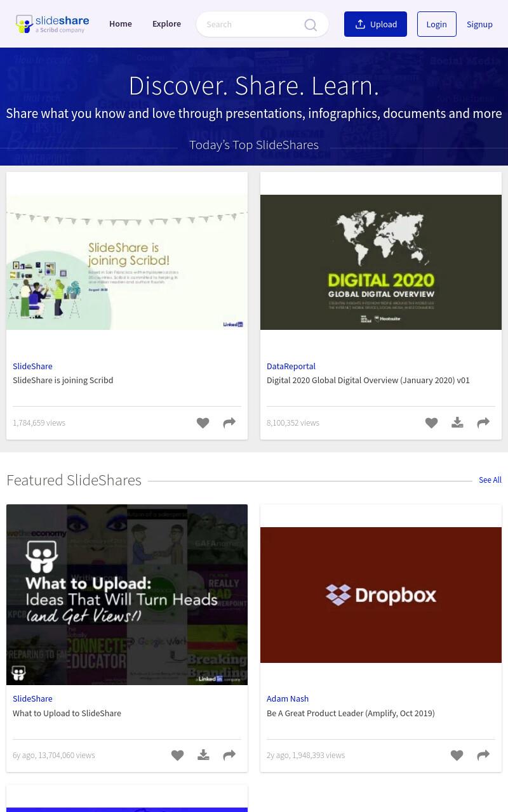Go to the Home menu item
The image size is (508, 812).
(x=121, y=24)
